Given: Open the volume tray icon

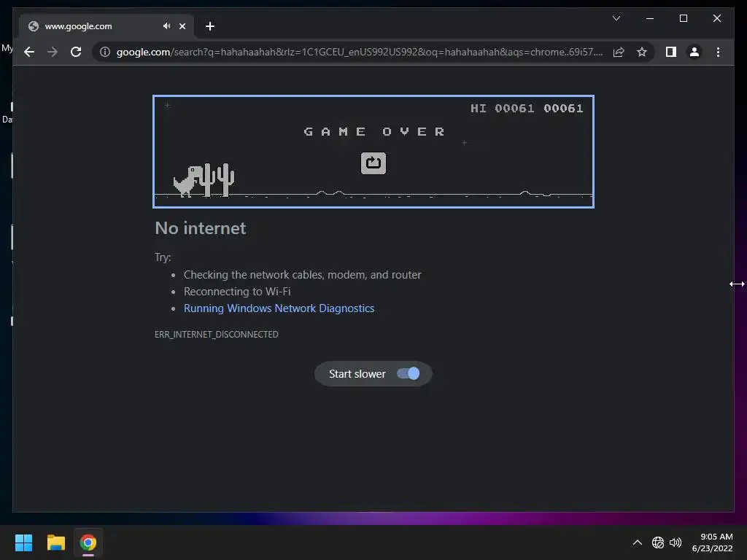Looking at the screenshot, I should click(x=675, y=542).
